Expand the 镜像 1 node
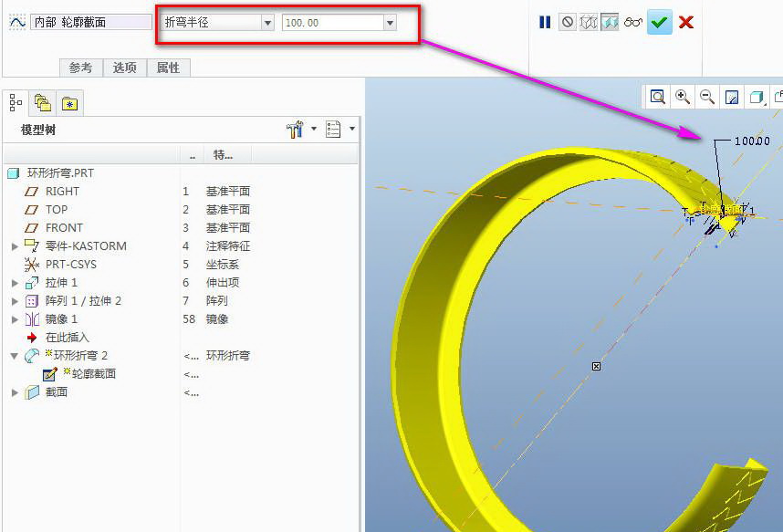The width and height of the screenshot is (783, 532). [x=15, y=319]
